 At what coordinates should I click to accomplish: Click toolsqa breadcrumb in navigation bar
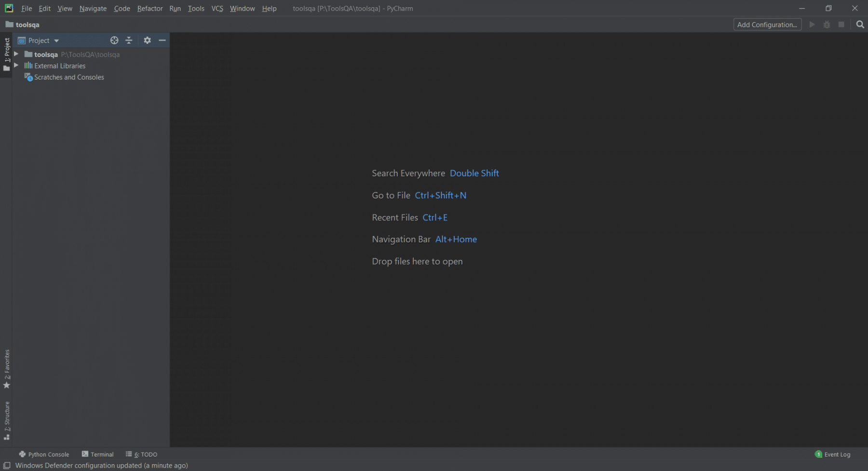27,25
